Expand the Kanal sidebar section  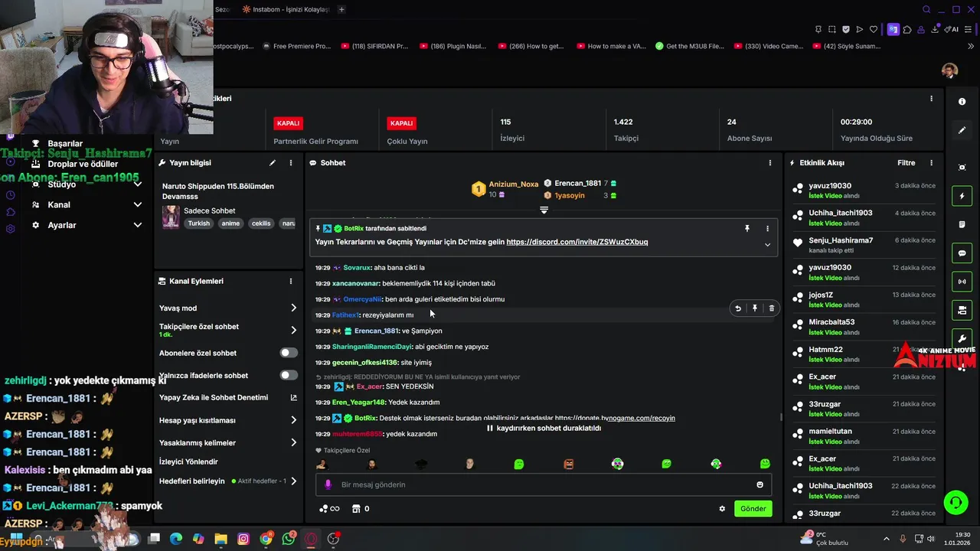coord(138,205)
